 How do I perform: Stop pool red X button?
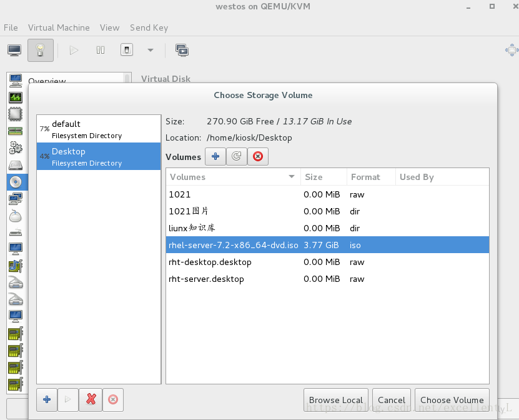click(91, 400)
